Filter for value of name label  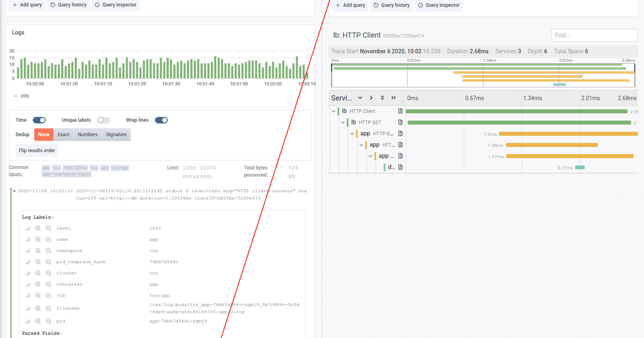[x=38, y=239]
